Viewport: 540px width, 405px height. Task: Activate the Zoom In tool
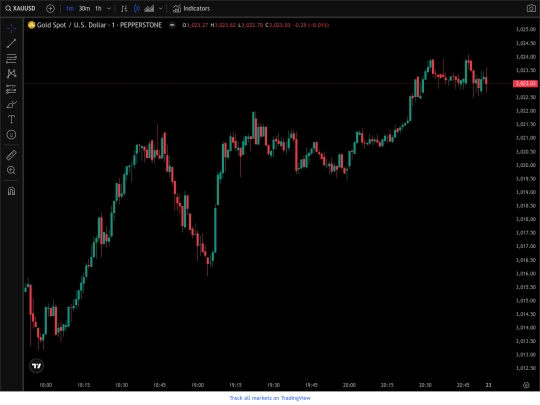point(11,170)
